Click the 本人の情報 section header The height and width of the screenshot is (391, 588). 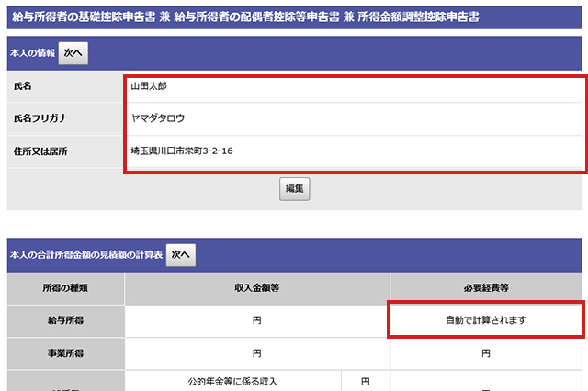pyautogui.click(x=32, y=53)
